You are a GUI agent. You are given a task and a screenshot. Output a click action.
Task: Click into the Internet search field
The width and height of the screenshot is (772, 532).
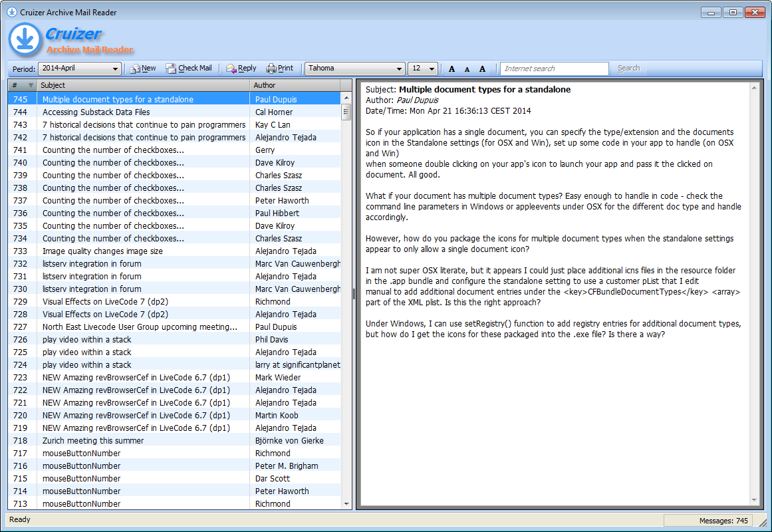coord(555,68)
